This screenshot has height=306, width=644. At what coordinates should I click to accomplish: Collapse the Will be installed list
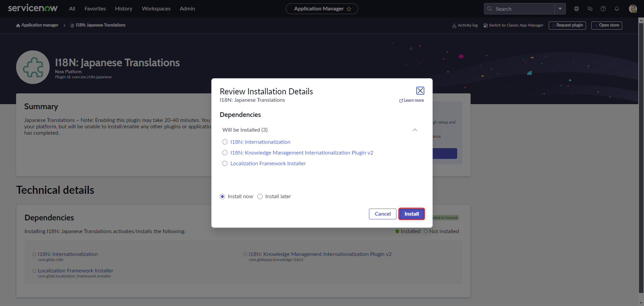tap(415, 130)
